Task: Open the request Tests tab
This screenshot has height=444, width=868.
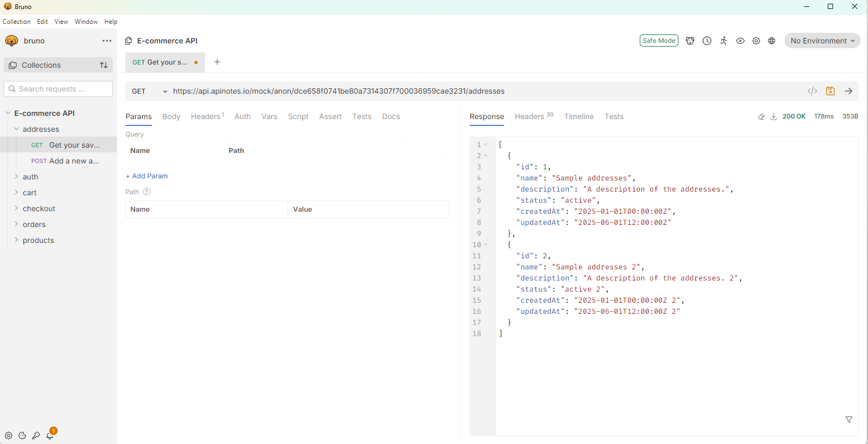Action: (362, 116)
